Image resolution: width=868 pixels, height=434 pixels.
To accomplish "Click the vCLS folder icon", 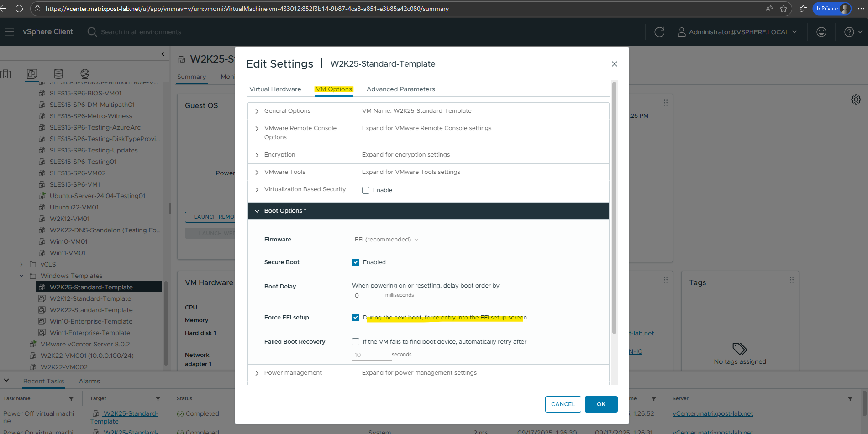I will coord(33,264).
